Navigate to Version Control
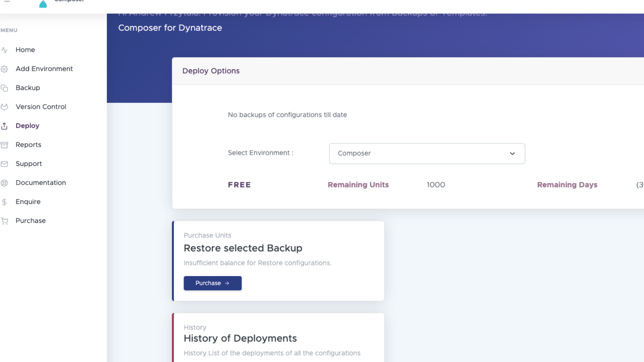The height and width of the screenshot is (362, 644). pyautogui.click(x=41, y=107)
